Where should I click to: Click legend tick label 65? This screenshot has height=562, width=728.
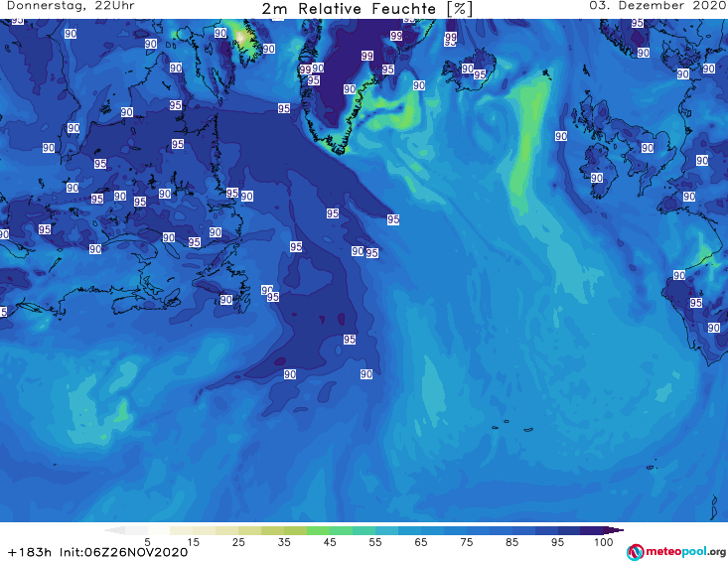tap(421, 542)
